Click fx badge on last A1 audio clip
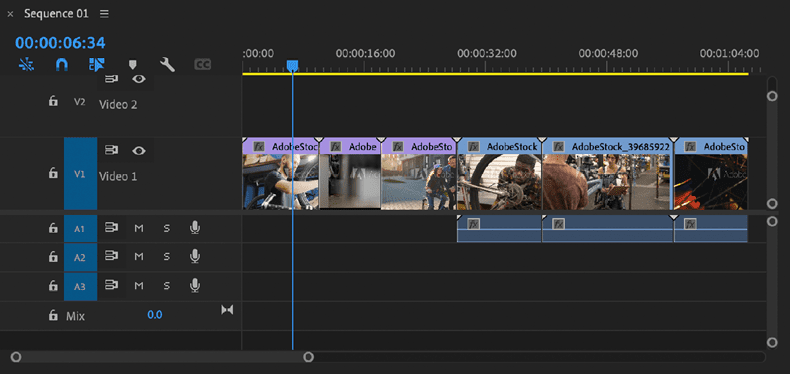Image resolution: width=800 pixels, height=374 pixels. point(690,223)
